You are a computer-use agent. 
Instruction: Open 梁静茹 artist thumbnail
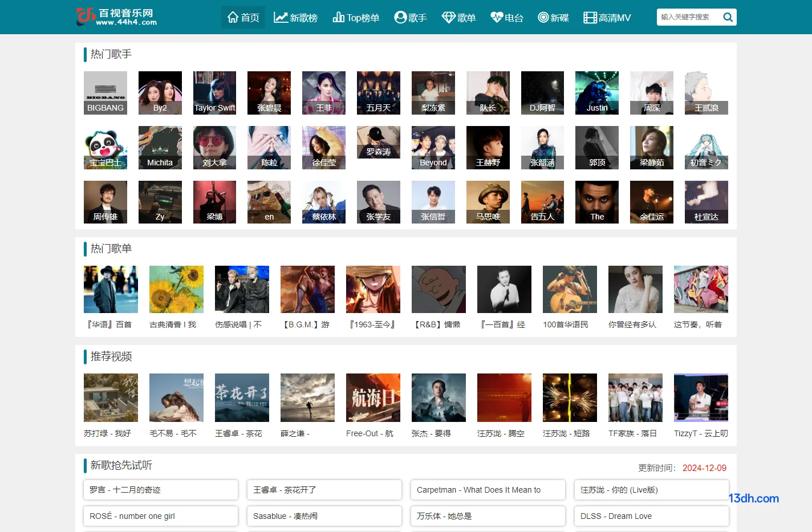[x=652, y=148]
